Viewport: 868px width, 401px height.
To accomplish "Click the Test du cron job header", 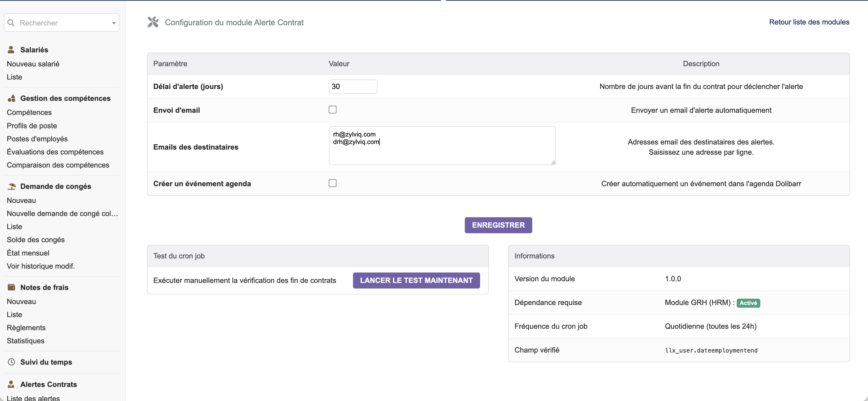I will [179, 256].
